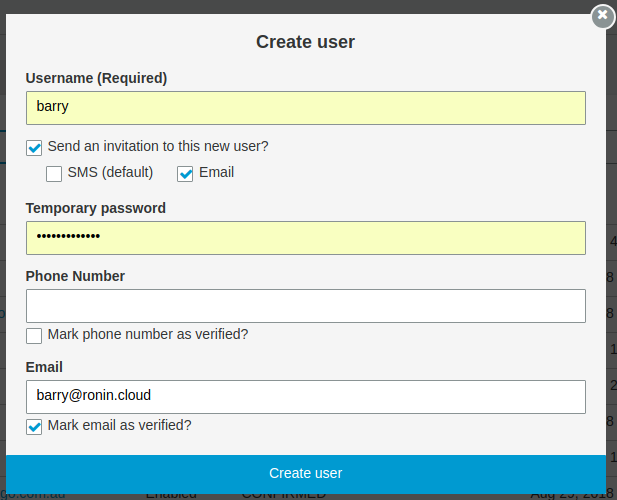Check Mark phone number as verified
The width and height of the screenshot is (617, 500).
click(x=34, y=336)
